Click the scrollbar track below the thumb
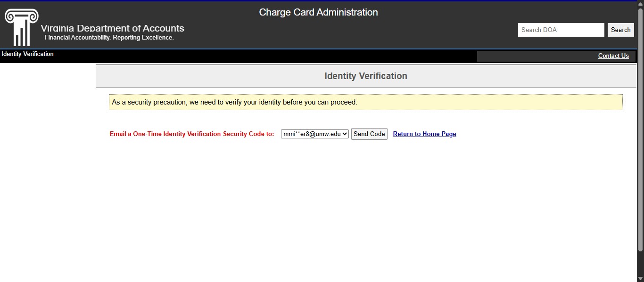Image resolution: width=644 pixels, height=282 pixels. tap(640, 264)
